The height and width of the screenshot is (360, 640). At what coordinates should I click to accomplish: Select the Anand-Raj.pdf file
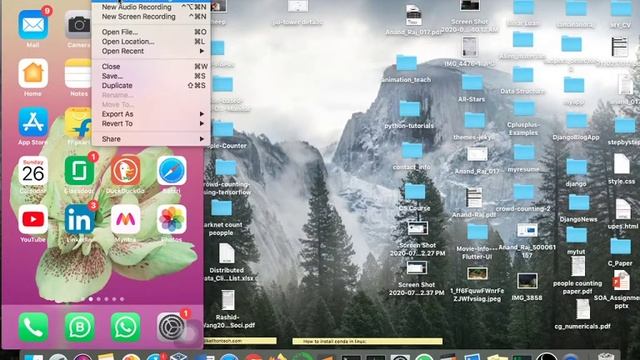pyautogui.click(x=474, y=198)
